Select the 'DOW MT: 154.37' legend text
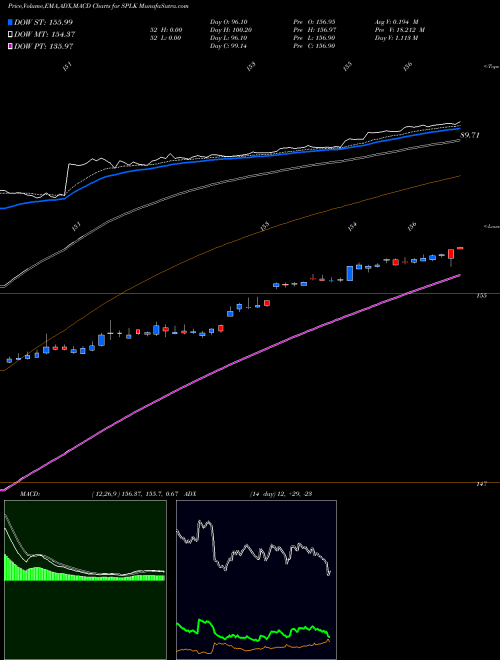The width and height of the screenshot is (500, 660). (44, 34)
